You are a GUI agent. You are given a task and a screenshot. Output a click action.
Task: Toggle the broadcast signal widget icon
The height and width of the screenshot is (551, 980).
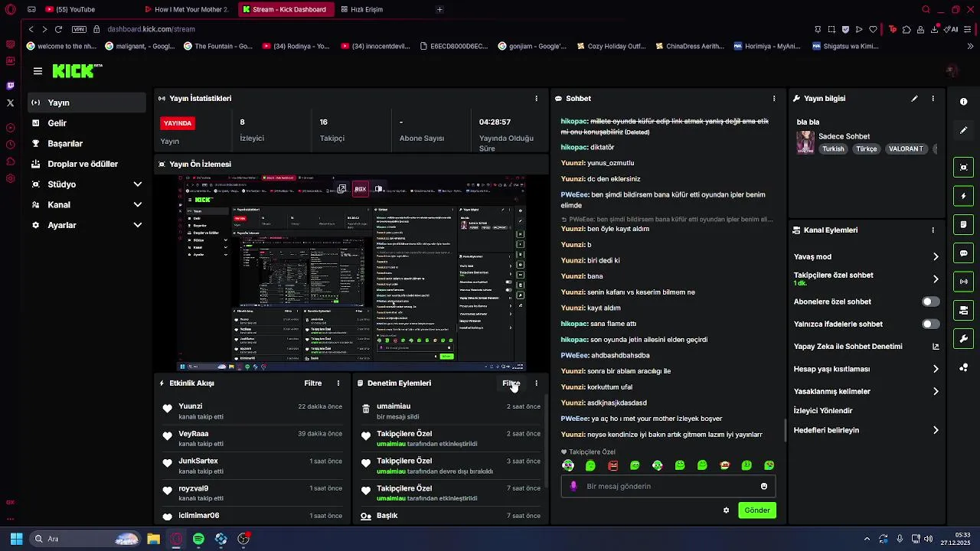tap(963, 282)
